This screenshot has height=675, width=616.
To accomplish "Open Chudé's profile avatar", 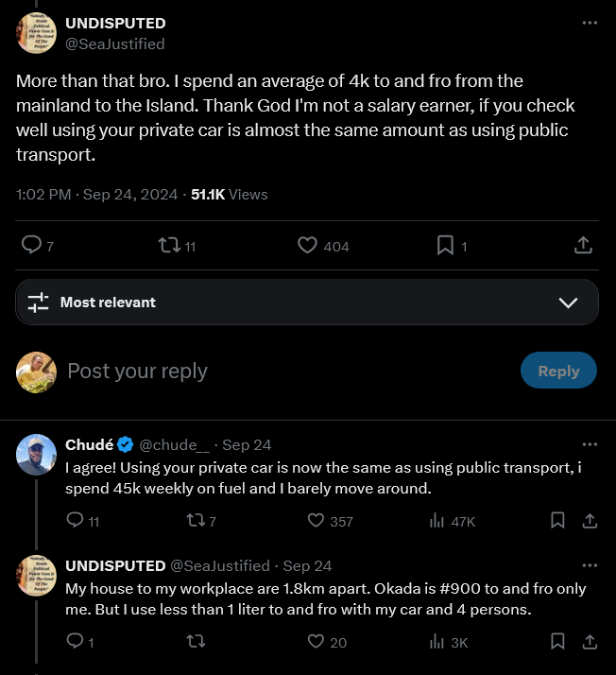I will (x=37, y=455).
